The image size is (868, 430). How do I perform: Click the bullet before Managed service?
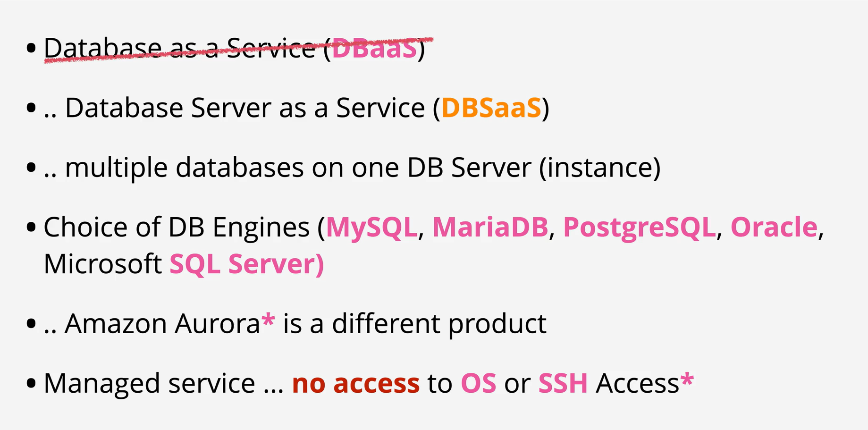click(x=31, y=383)
